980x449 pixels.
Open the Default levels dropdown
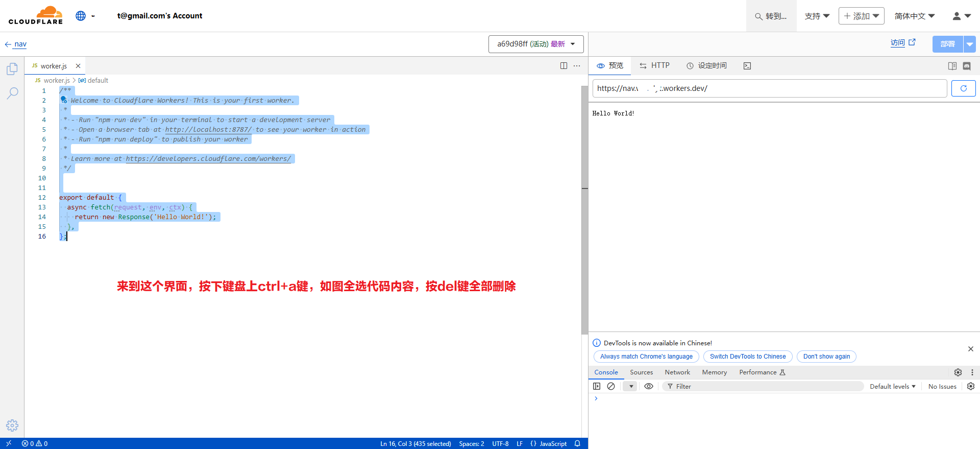892,387
